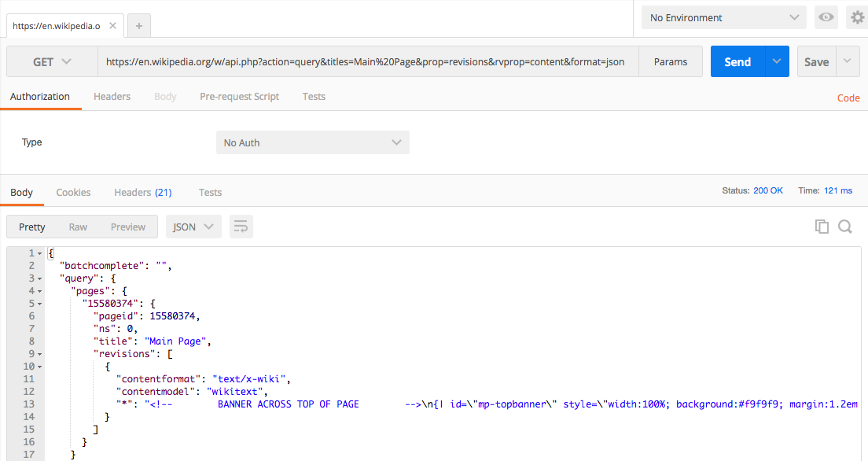Collapse the "15580374" object fold arrow
This screenshot has height=461, width=868.
40,304
